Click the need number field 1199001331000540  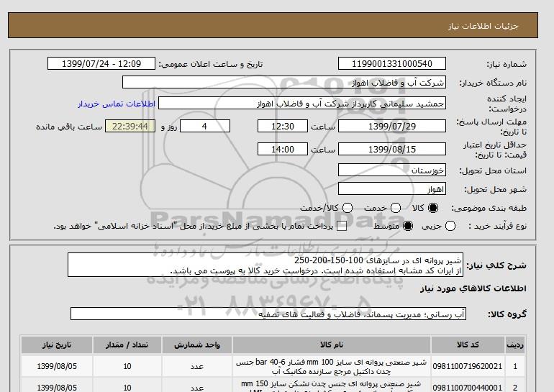(392, 63)
